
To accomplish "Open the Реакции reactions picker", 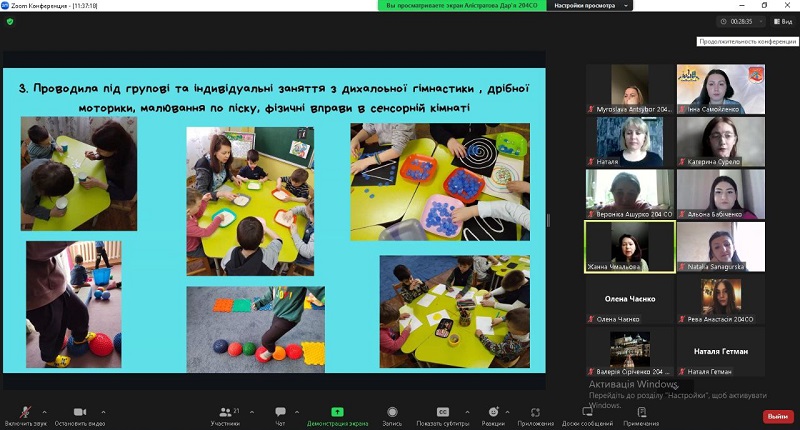I will pyautogui.click(x=493, y=415).
